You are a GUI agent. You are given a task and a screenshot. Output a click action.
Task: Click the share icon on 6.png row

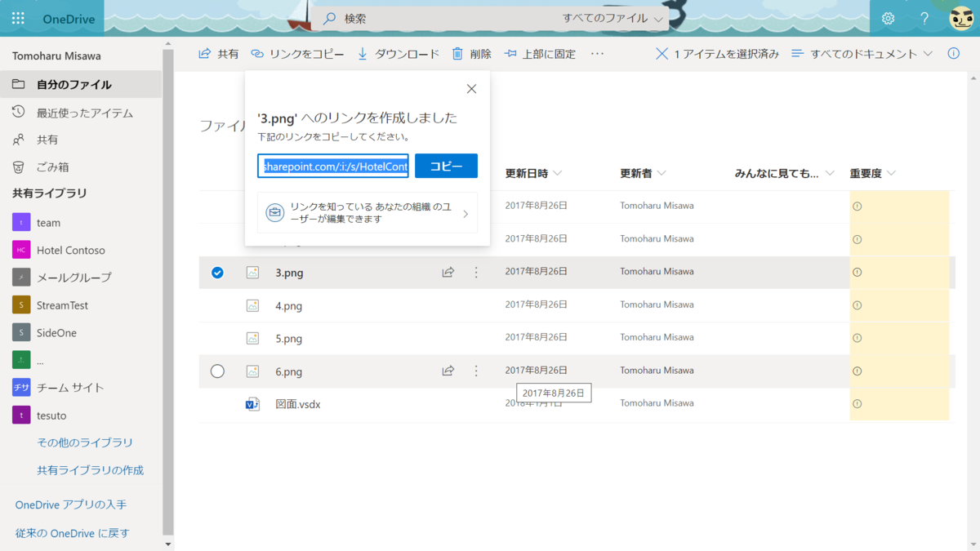click(x=448, y=371)
